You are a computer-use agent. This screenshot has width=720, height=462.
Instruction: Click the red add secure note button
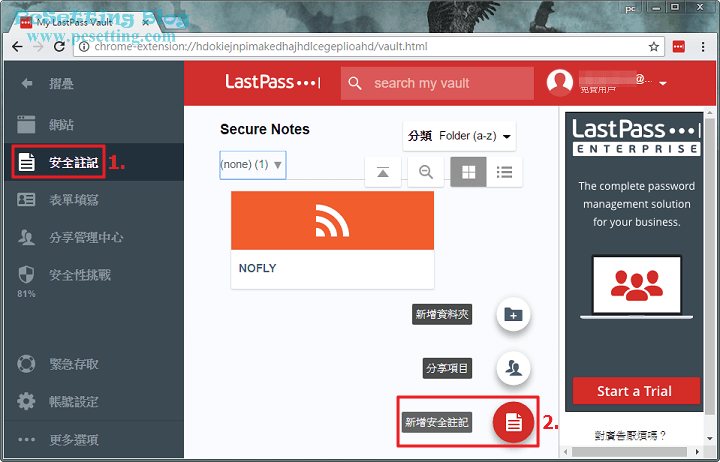coord(514,422)
